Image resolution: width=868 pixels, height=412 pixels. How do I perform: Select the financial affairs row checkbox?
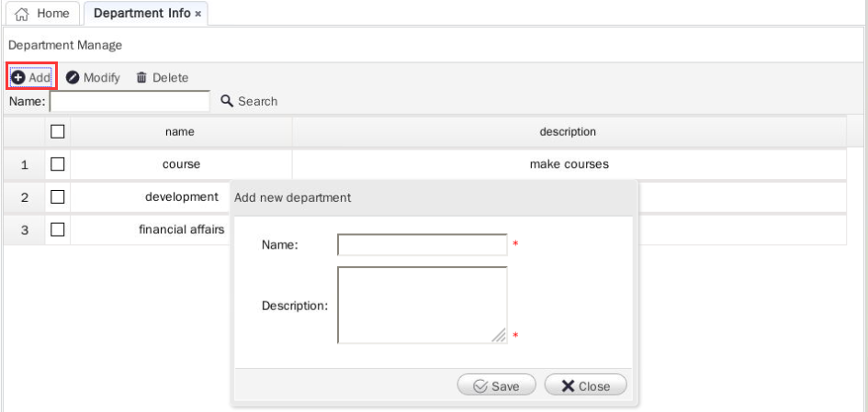[x=58, y=229]
